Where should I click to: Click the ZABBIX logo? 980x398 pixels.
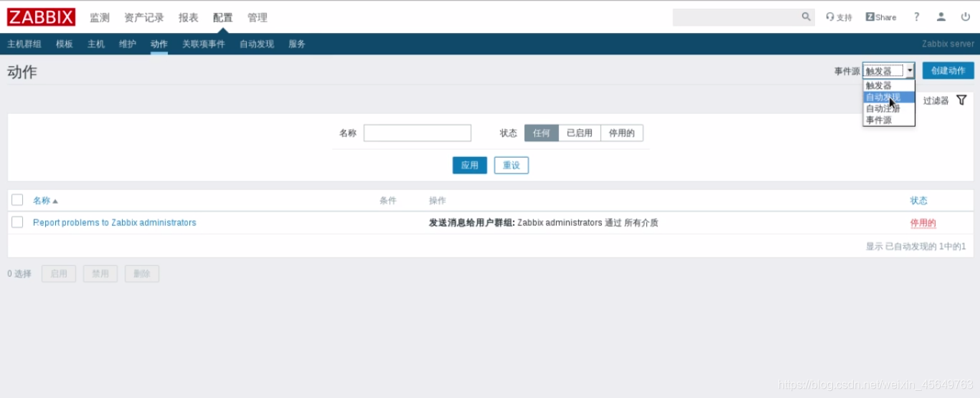click(42, 17)
